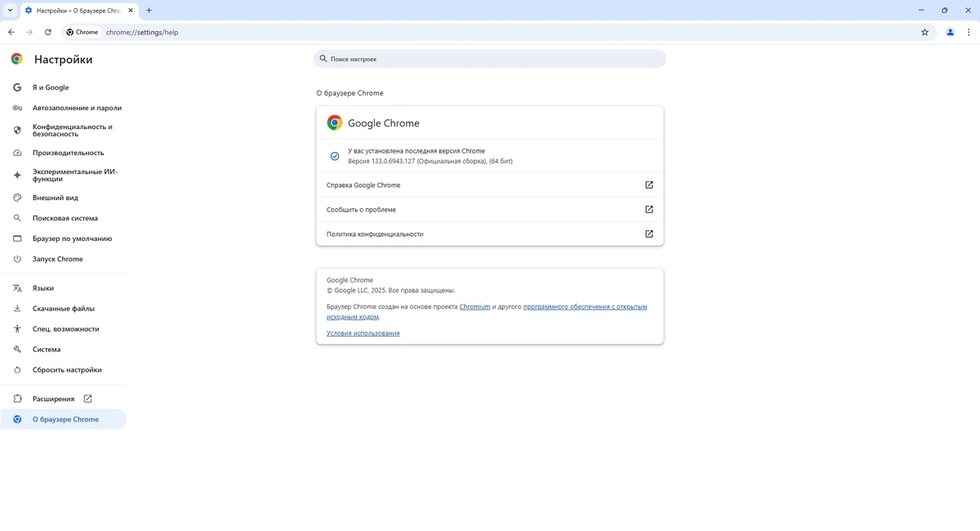Click Google Chrome logo in about card

tap(335, 123)
